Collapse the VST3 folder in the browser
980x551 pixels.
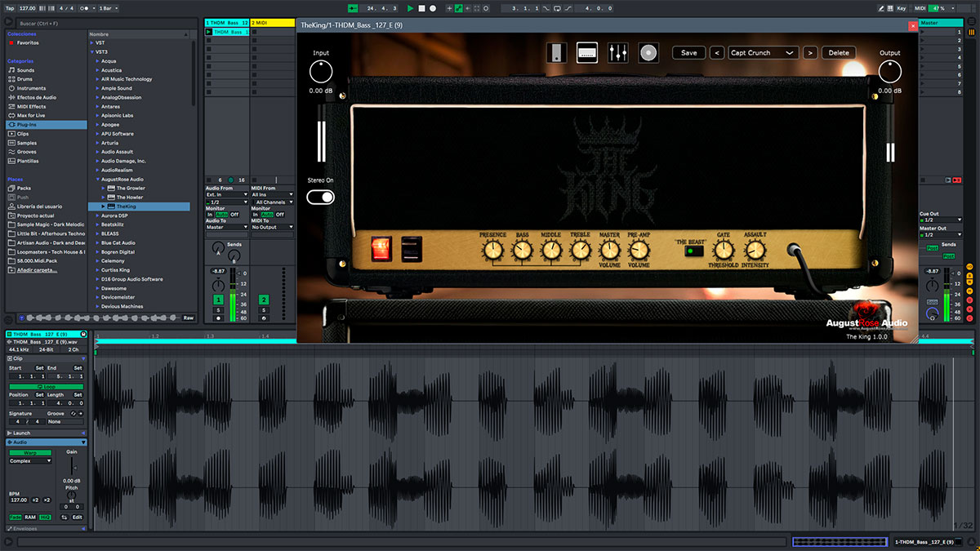(x=92, y=51)
